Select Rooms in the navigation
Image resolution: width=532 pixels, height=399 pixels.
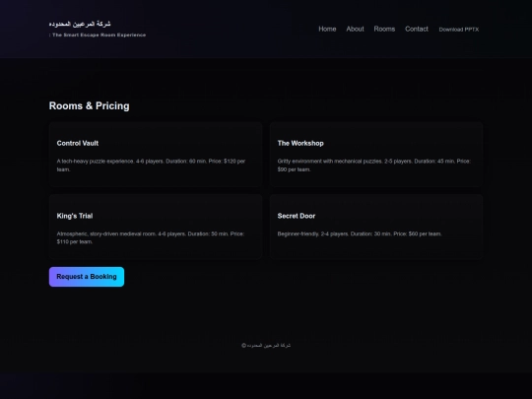[x=384, y=30]
